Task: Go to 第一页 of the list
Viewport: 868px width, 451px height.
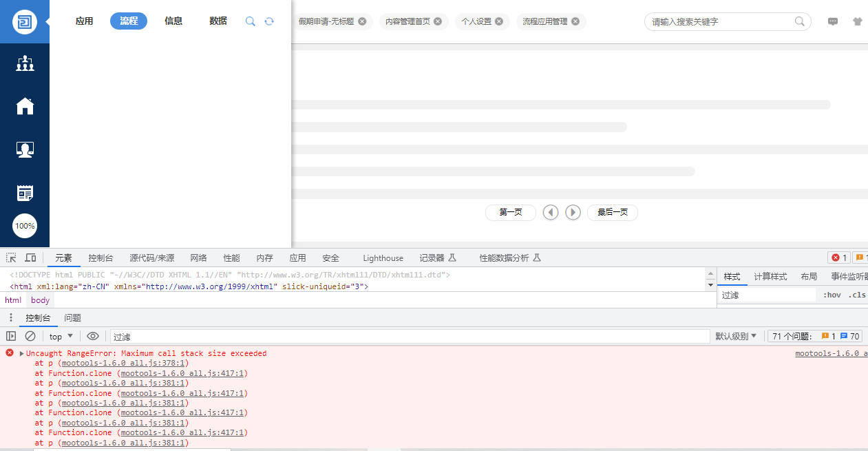Action: (x=511, y=212)
